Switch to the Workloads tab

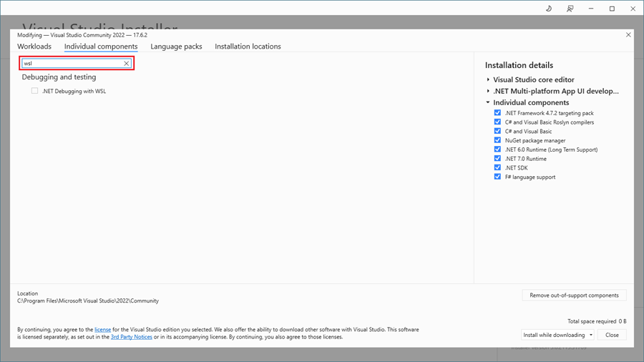[x=34, y=47]
